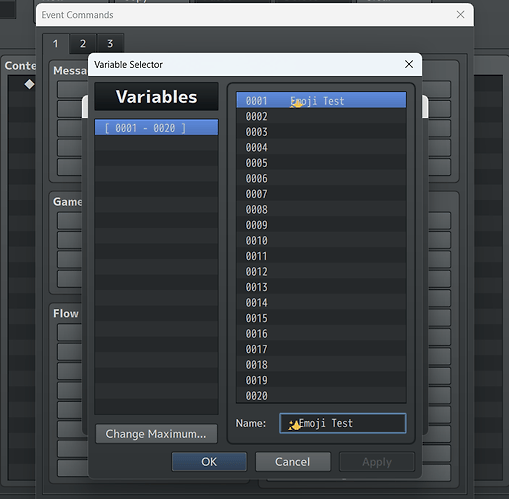Select variable row 0020
Image resolution: width=509 pixels, height=499 pixels.
click(321, 395)
